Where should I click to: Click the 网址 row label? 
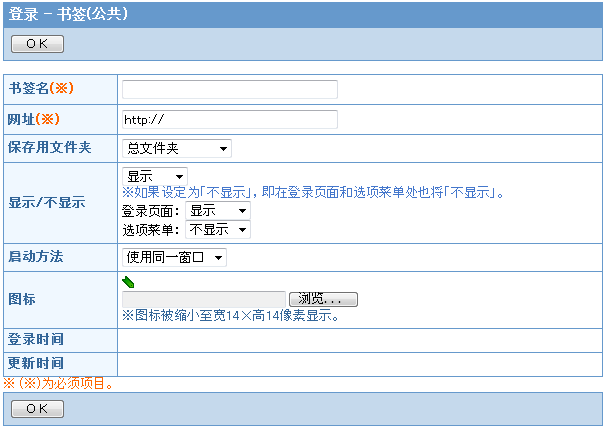(x=35, y=119)
